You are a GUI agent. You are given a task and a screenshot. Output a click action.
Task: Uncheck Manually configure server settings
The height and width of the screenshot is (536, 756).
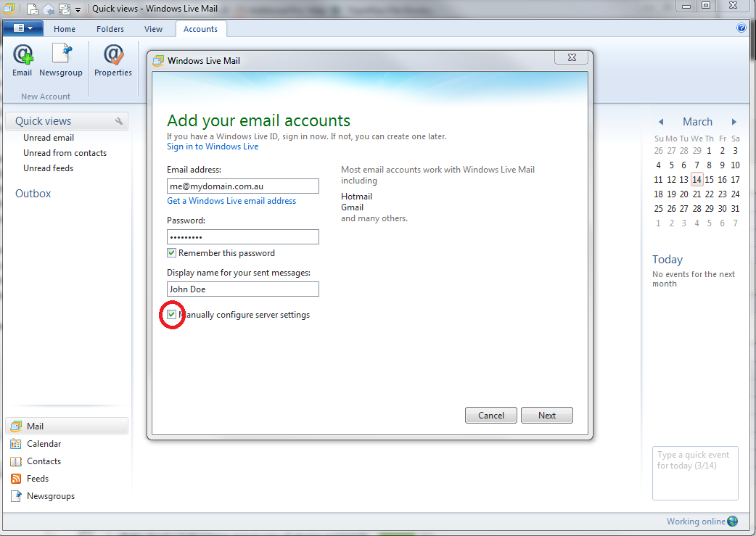(x=172, y=315)
